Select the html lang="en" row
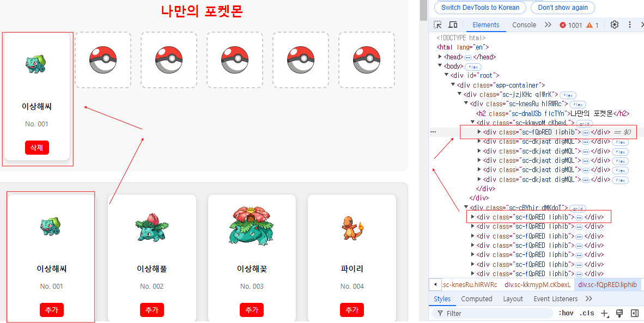The height and width of the screenshot is (323, 644). coord(463,47)
